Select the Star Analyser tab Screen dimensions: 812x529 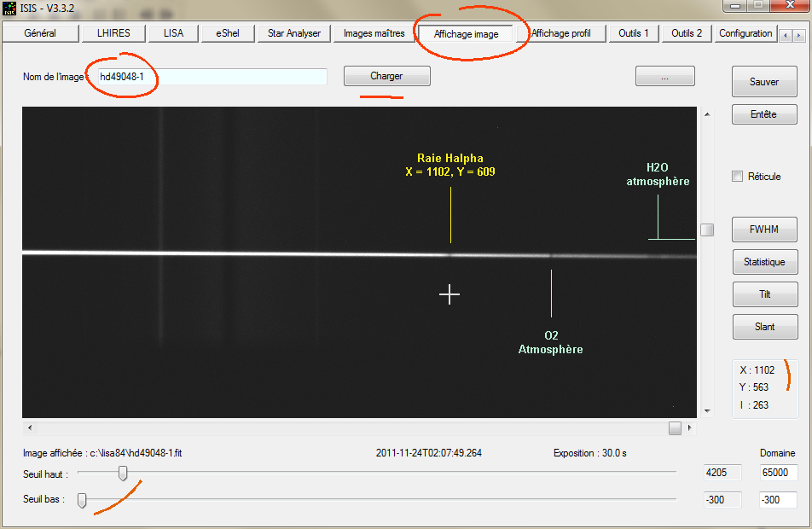293,33
